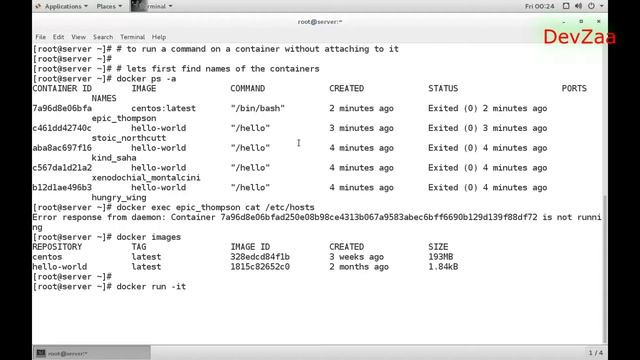This screenshot has height=360, width=640.
Task: Click the "3 weeks ago" created value
Action: (356, 257)
